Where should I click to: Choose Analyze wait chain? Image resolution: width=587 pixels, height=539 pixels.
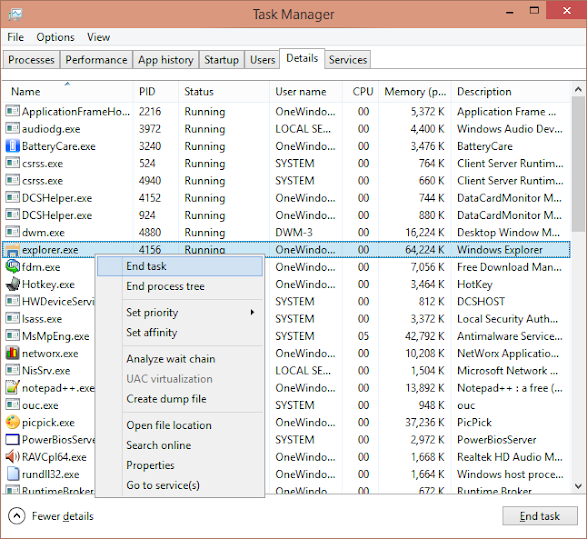click(x=180, y=359)
